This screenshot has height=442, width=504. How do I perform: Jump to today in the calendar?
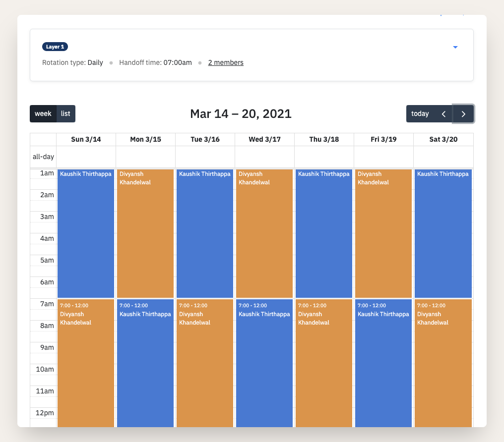420,113
